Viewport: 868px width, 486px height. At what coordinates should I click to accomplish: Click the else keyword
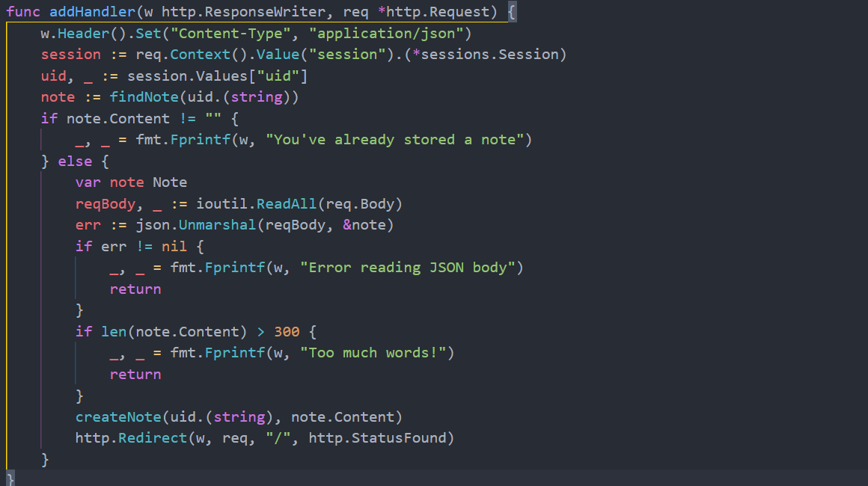pyautogui.click(x=75, y=162)
